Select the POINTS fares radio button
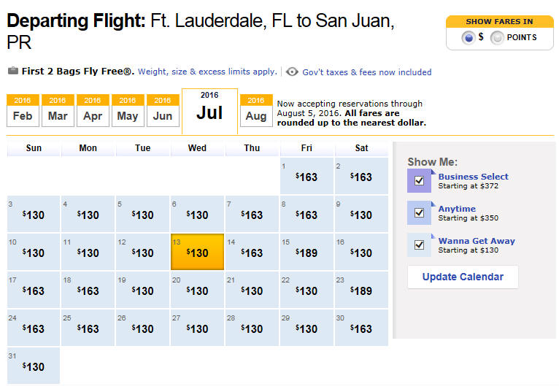Image resolution: width=559 pixels, height=392 pixels. (x=497, y=37)
